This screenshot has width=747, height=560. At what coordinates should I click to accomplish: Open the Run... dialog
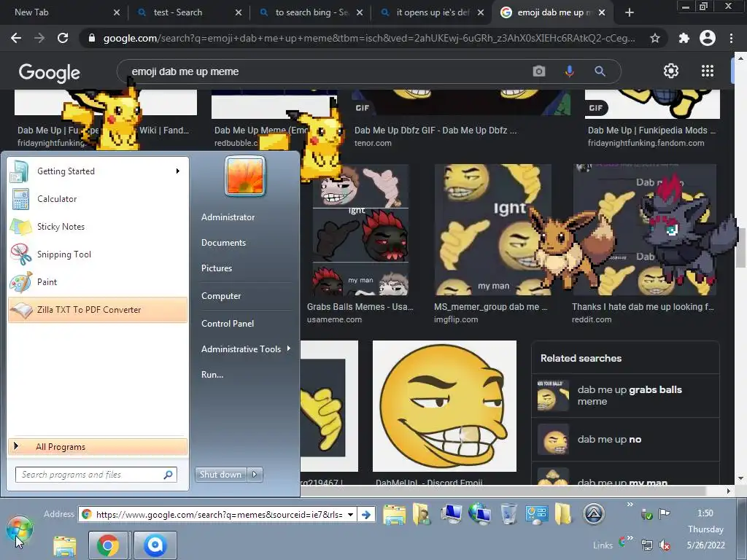[x=212, y=375]
